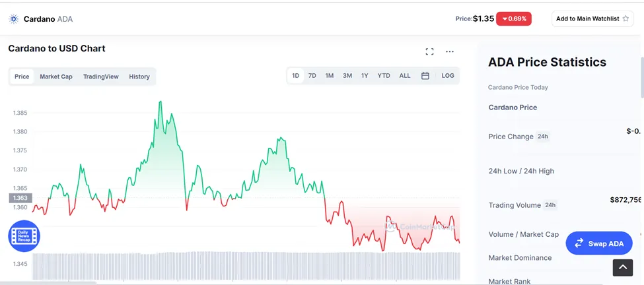This screenshot has width=644, height=285.
Task: Select the 7D time range
Action: pyautogui.click(x=312, y=76)
